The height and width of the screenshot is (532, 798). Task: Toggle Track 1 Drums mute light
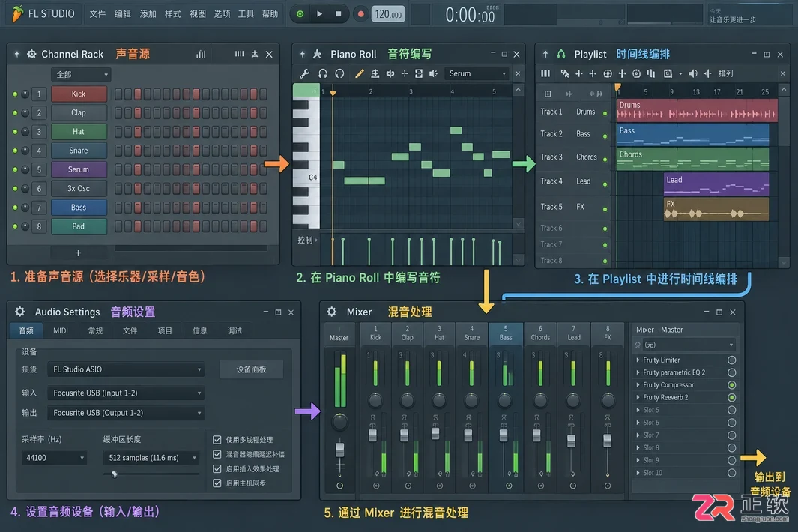605,113
